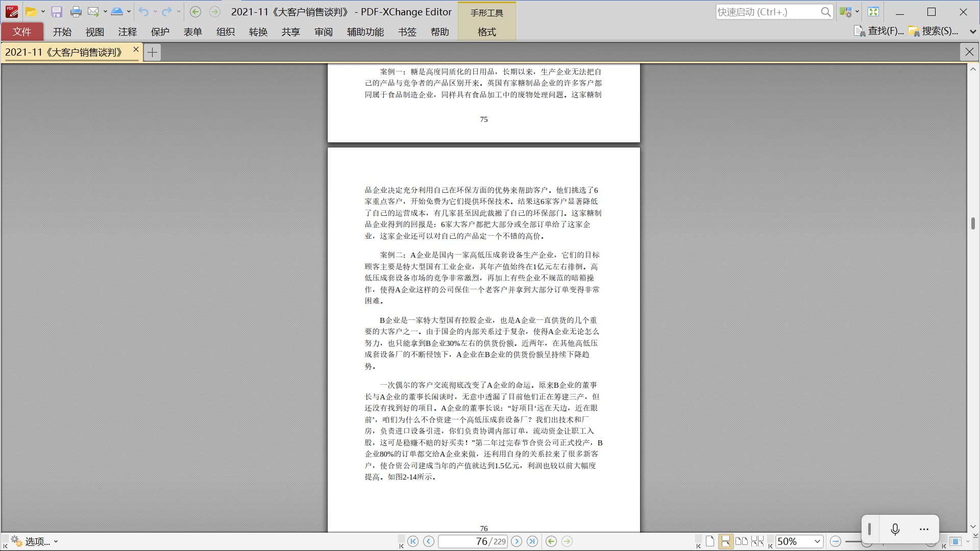Screen dimensions: 980x551
Task: Toggle continuous page layout
Action: click(x=725, y=541)
